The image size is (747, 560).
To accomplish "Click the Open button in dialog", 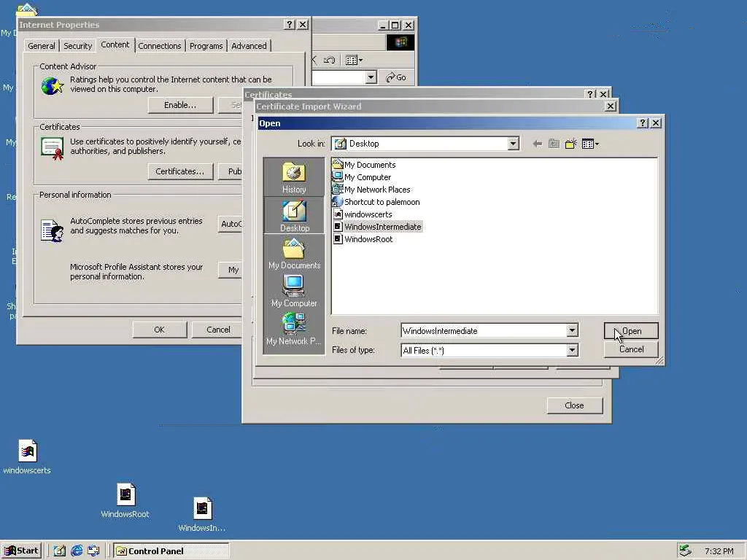I will tap(631, 331).
